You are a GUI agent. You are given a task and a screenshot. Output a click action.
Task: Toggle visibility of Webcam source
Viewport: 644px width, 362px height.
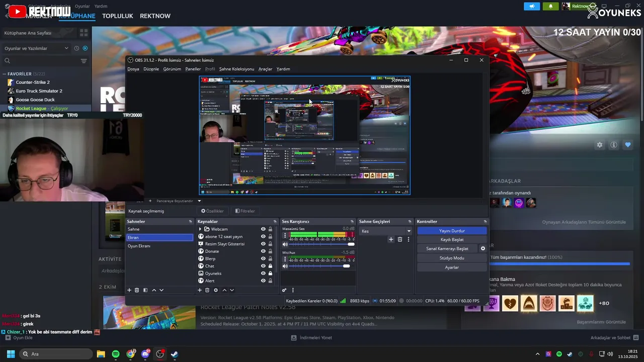[263, 229]
